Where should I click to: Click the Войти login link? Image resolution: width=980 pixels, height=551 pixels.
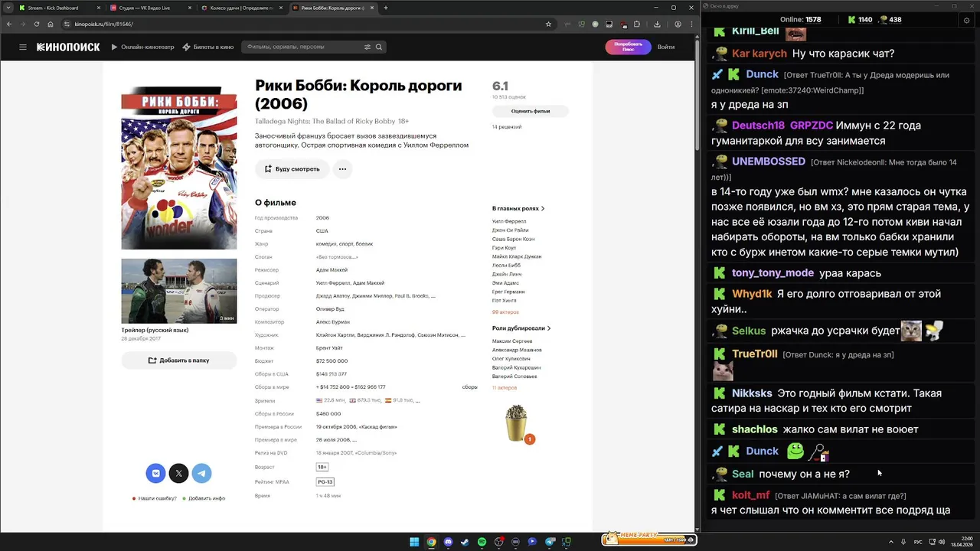pyautogui.click(x=666, y=47)
